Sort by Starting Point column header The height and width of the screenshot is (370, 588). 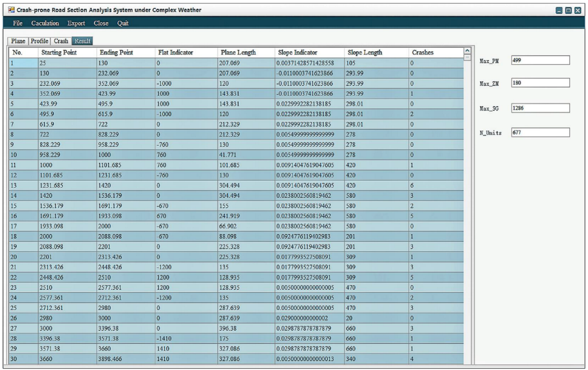pos(60,53)
